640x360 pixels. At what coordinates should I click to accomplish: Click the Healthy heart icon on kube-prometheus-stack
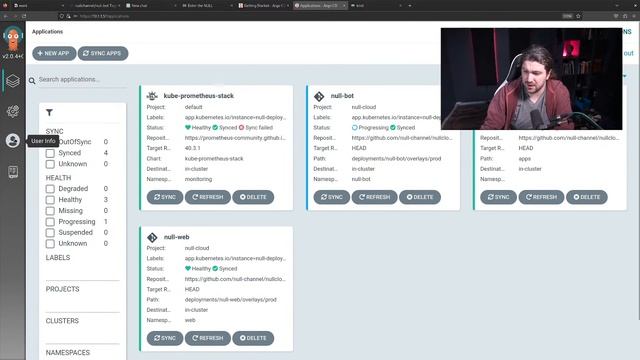pos(188,128)
